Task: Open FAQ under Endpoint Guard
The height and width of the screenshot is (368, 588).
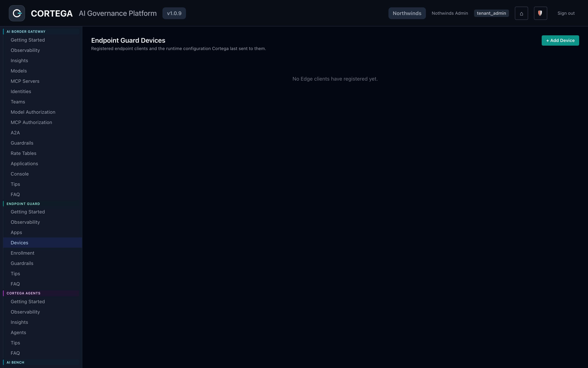Action: click(42, 284)
